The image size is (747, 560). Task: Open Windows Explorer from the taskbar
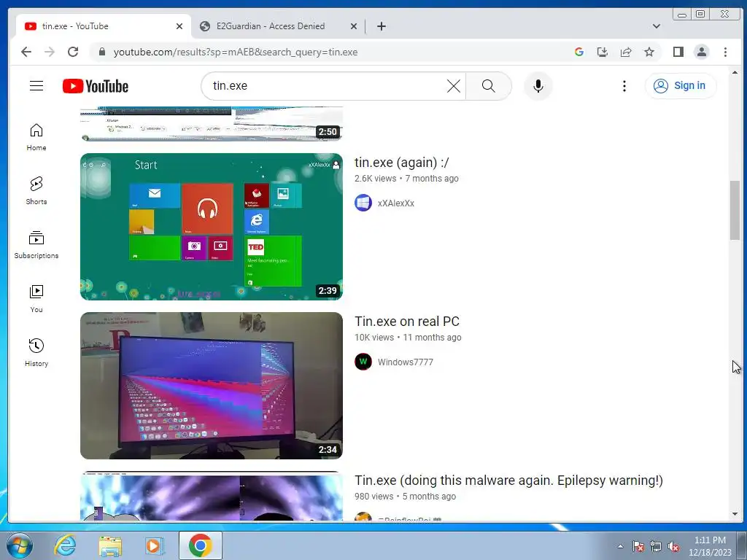[110, 545]
